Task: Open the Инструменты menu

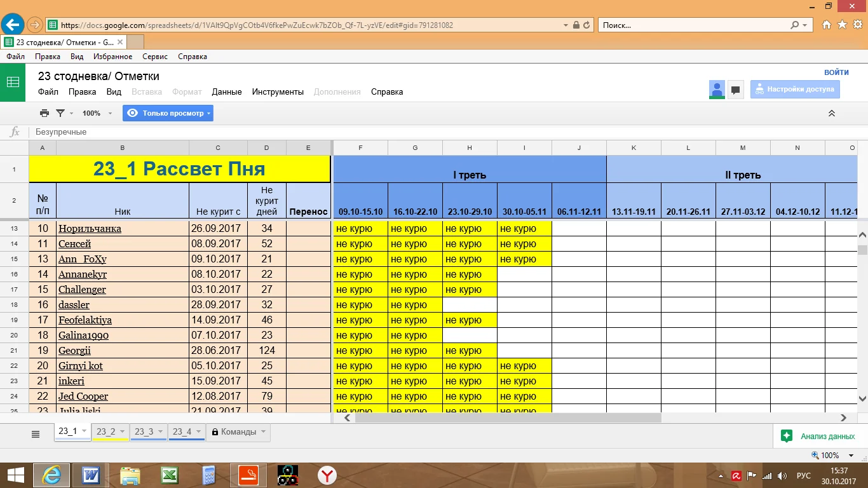Action: click(278, 91)
